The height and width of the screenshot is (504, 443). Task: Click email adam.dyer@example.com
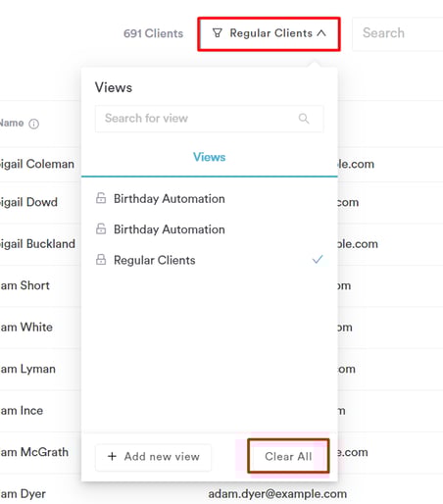(277, 494)
